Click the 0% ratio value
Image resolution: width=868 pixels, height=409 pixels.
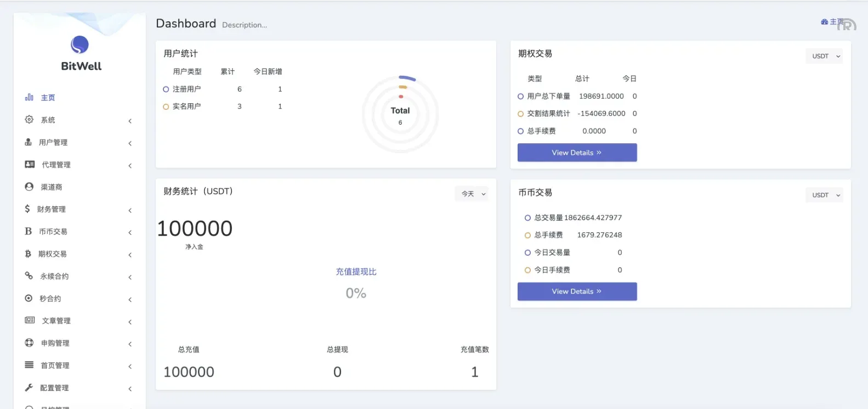click(x=356, y=293)
